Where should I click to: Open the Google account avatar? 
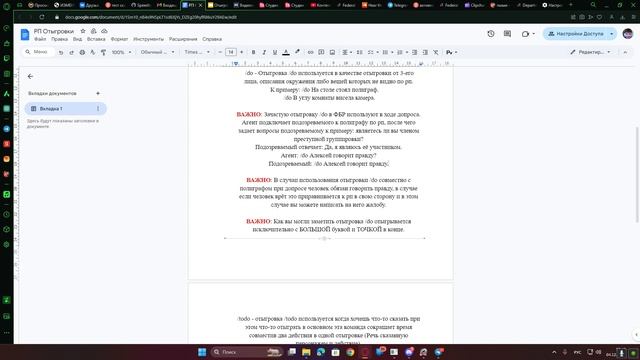tap(628, 34)
